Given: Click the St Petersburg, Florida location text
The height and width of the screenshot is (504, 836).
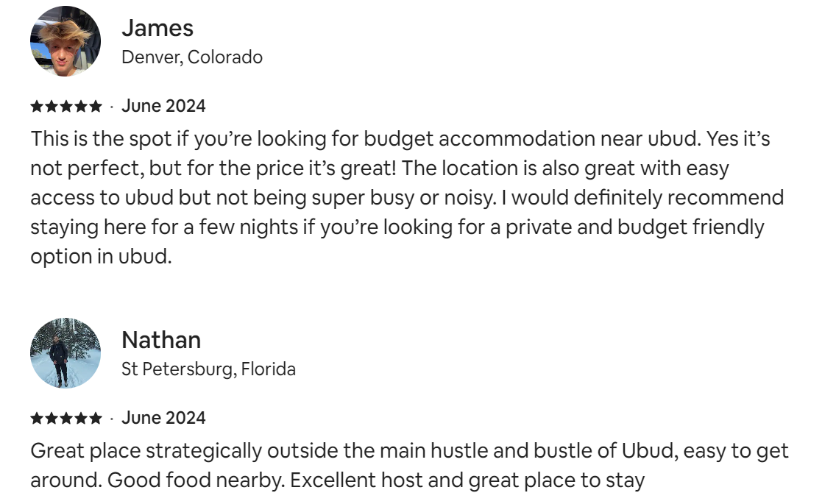Looking at the screenshot, I should tap(208, 369).
